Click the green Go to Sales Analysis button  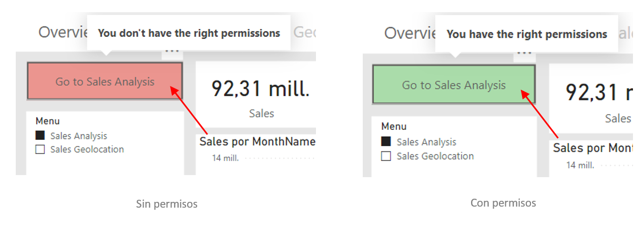tap(453, 85)
